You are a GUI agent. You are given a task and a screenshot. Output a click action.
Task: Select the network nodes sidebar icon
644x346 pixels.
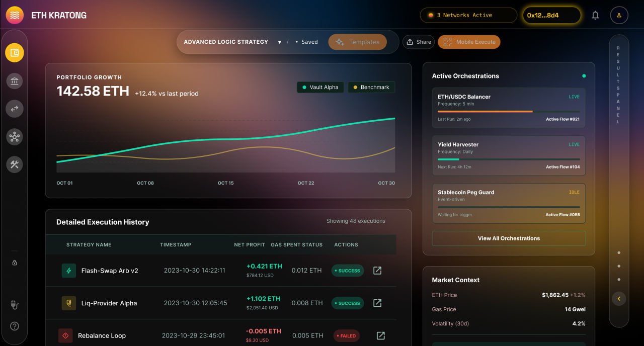15,136
